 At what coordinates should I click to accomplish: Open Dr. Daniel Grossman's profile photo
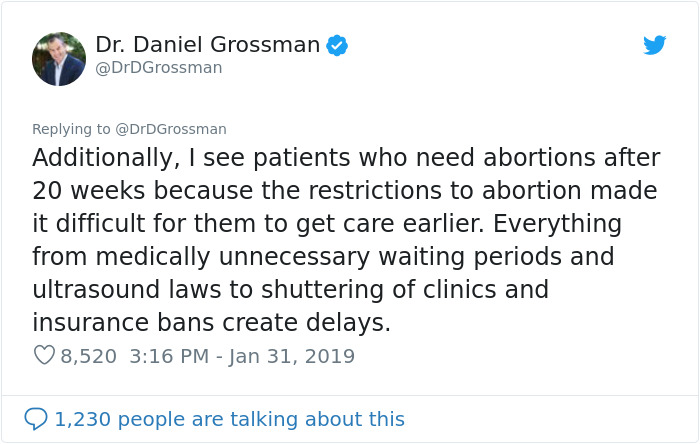(58, 59)
